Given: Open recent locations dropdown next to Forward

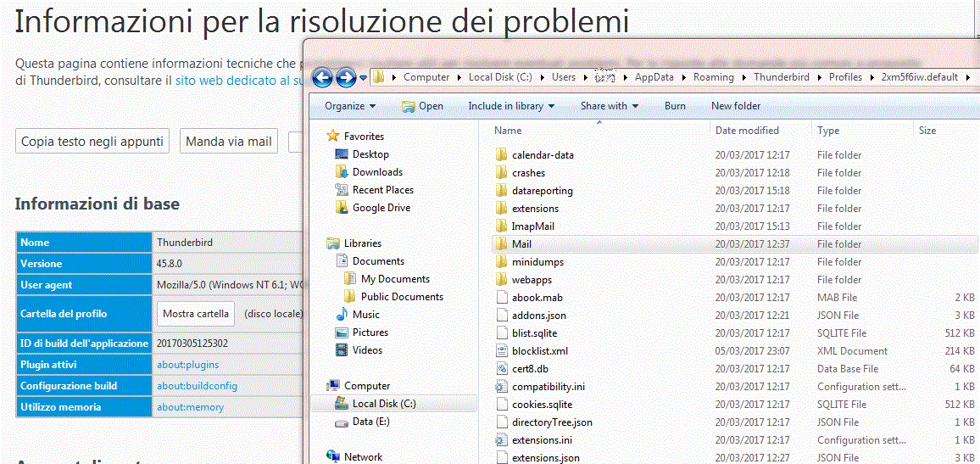Looking at the screenshot, I should pos(364,78).
